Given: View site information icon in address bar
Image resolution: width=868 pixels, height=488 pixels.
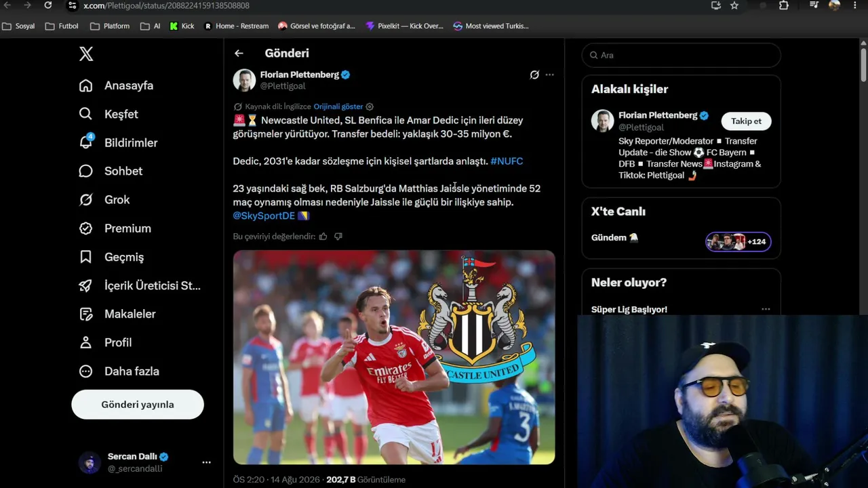Looking at the screenshot, I should point(72,5).
